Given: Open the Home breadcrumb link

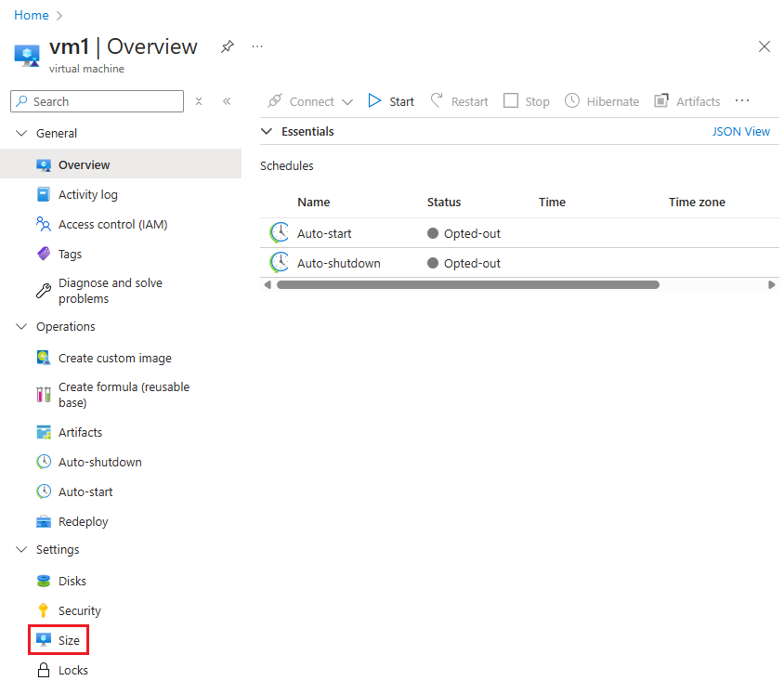Looking at the screenshot, I should point(31,15).
